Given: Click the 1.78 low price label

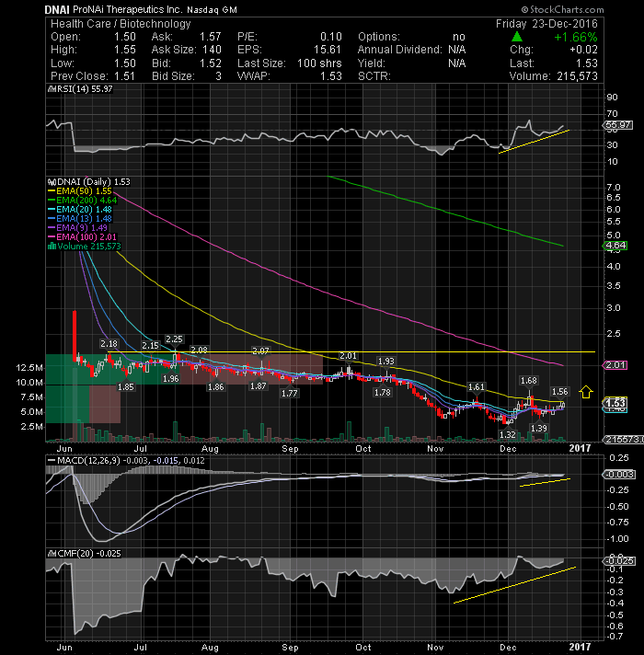Looking at the screenshot, I should (x=383, y=392).
